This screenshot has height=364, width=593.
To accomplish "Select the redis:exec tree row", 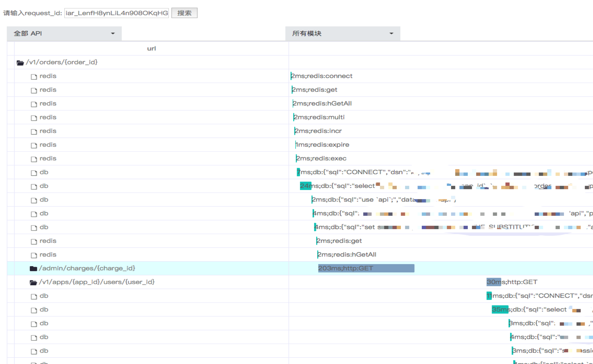I will pyautogui.click(x=48, y=158).
